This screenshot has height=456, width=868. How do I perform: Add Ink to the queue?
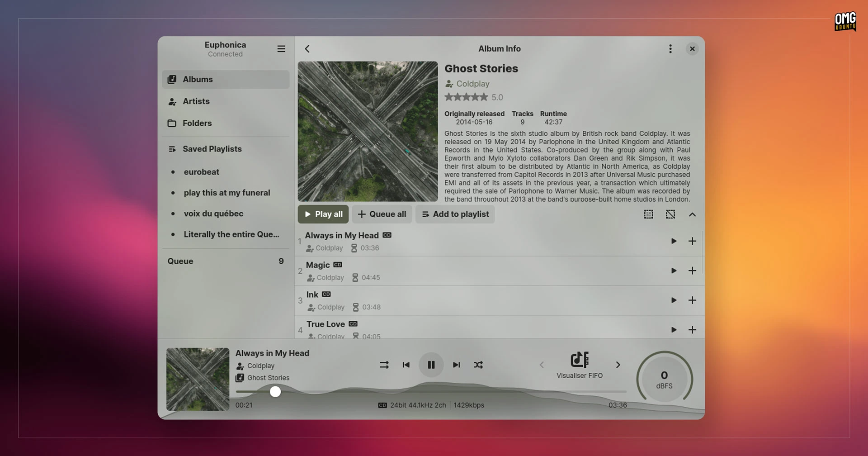click(692, 300)
